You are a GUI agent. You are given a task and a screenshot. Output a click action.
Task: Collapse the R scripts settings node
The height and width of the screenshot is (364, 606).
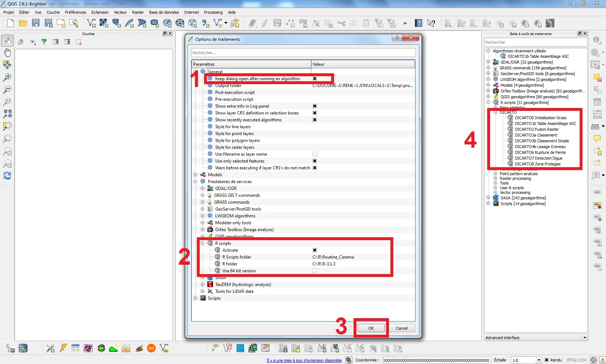(203, 243)
